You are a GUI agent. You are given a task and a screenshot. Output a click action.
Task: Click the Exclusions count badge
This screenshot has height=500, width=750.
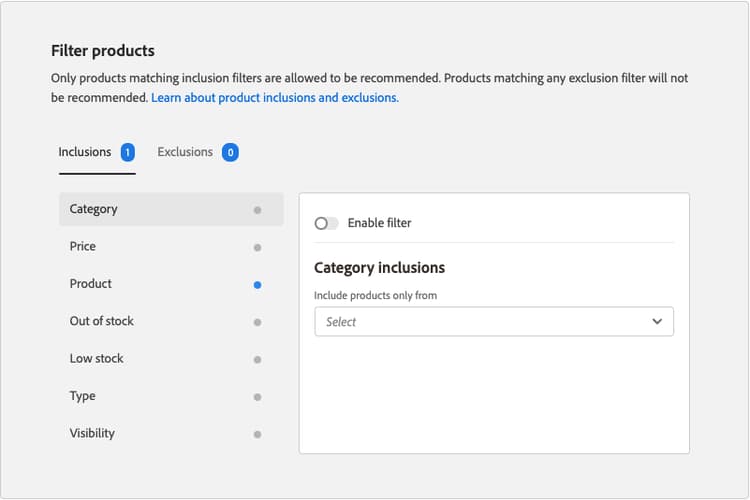[230, 153]
